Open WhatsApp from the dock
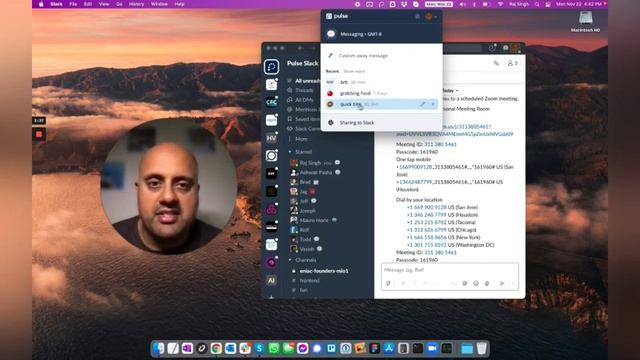This screenshot has height=360, width=640. (x=273, y=348)
